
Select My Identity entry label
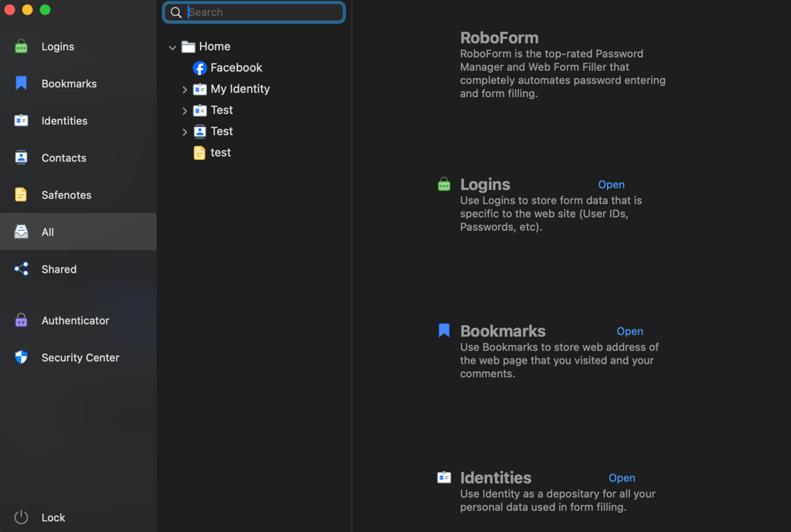240,89
